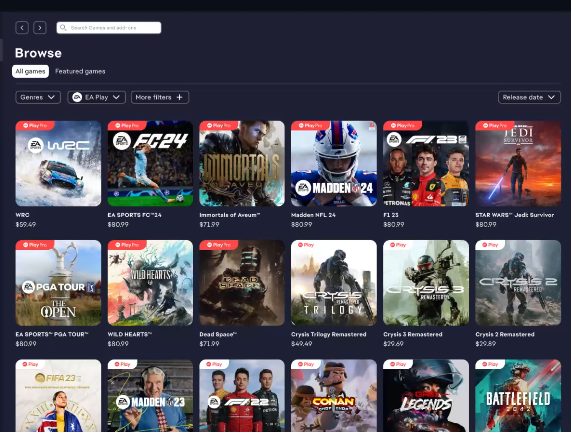Open the Dead Space cover art

[242, 283]
